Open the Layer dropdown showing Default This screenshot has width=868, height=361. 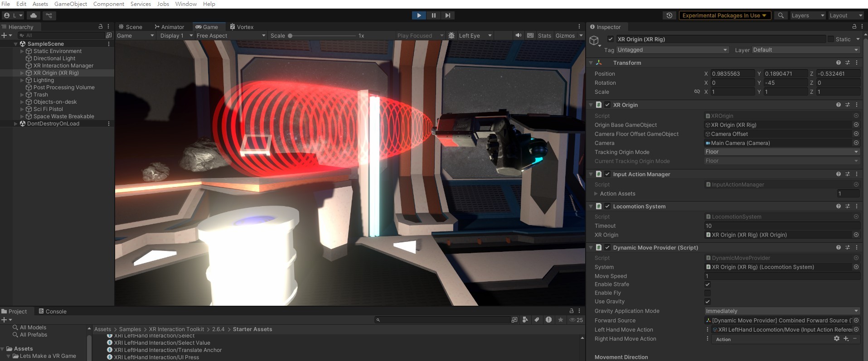(x=806, y=50)
